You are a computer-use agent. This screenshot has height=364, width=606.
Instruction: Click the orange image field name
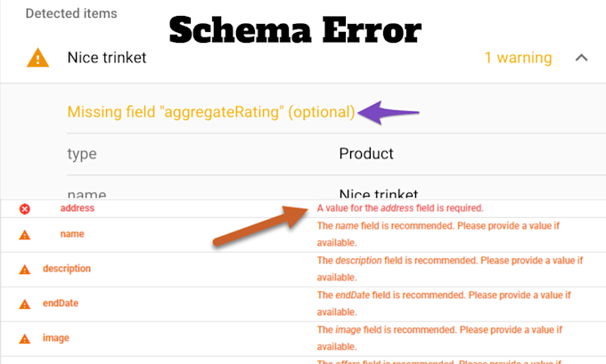click(55, 337)
